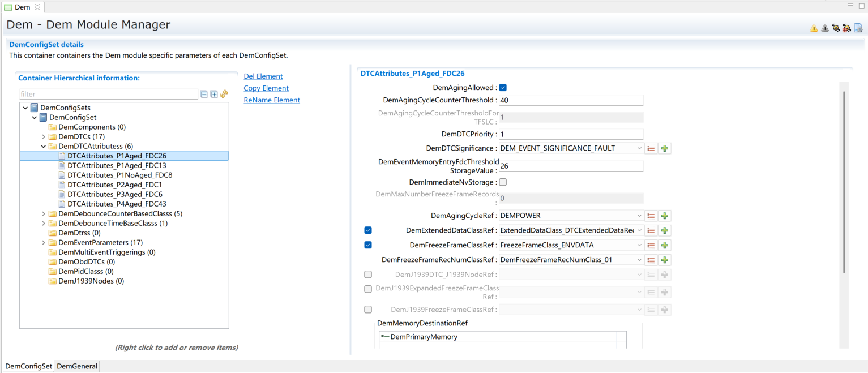The width and height of the screenshot is (868, 373).
Task: Select the Dem editor tab
Action: [22, 7]
